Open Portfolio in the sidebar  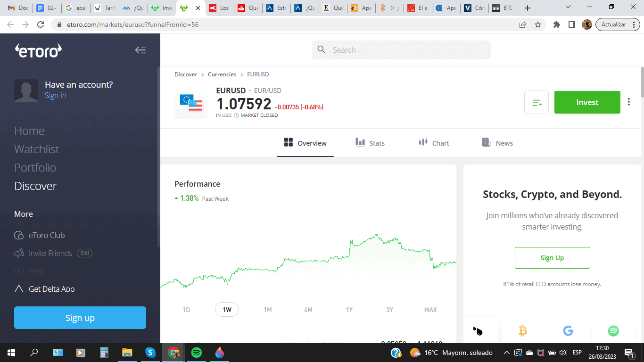click(35, 168)
